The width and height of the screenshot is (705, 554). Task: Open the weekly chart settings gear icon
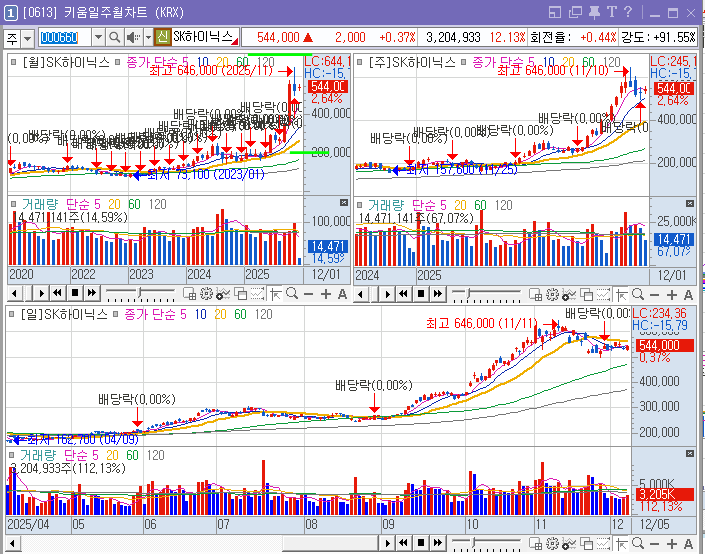[x=552, y=295]
